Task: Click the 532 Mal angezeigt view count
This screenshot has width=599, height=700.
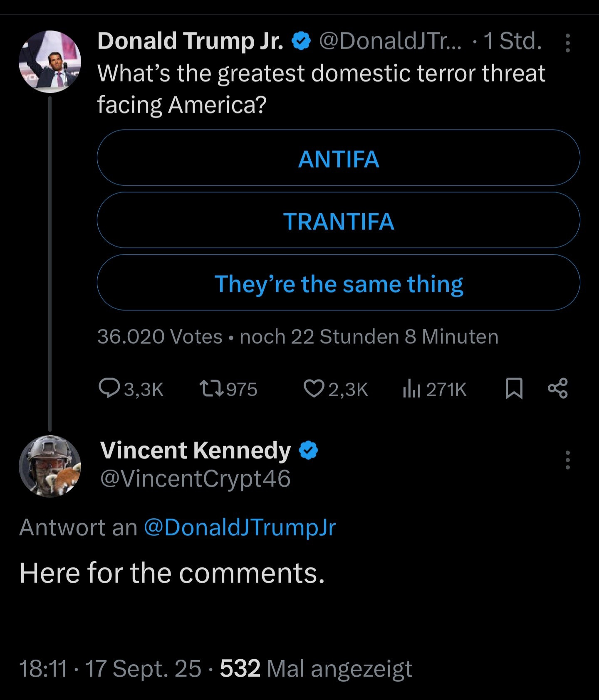Action: point(316,668)
